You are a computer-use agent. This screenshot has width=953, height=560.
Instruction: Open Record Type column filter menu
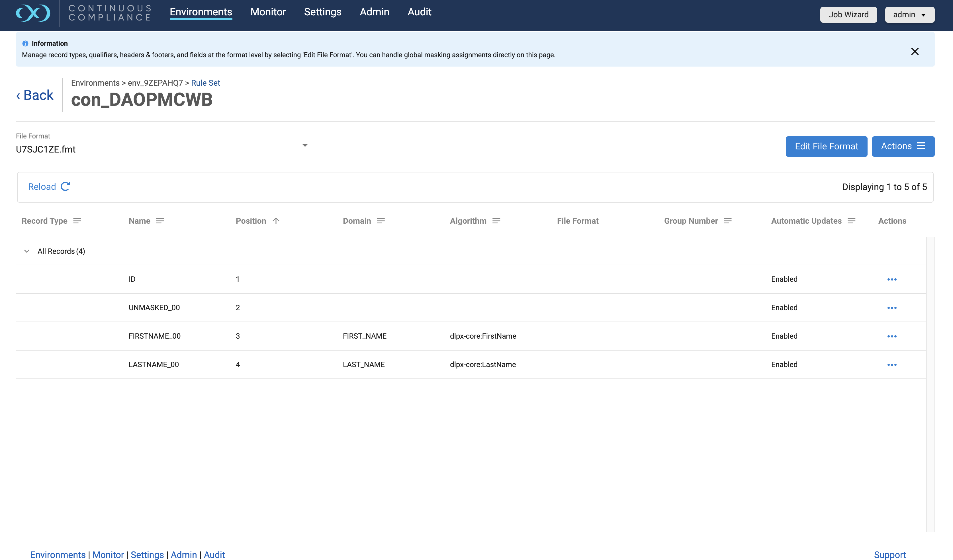pos(77,221)
